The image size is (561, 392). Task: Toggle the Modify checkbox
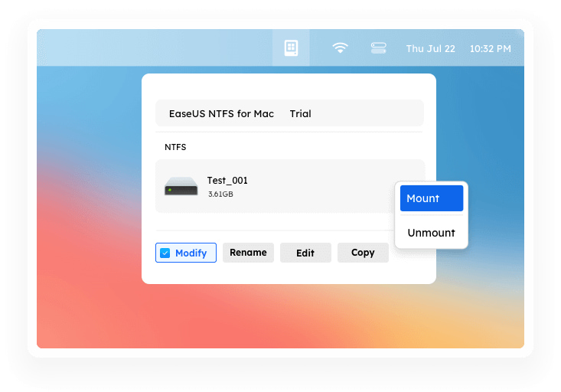pos(165,253)
